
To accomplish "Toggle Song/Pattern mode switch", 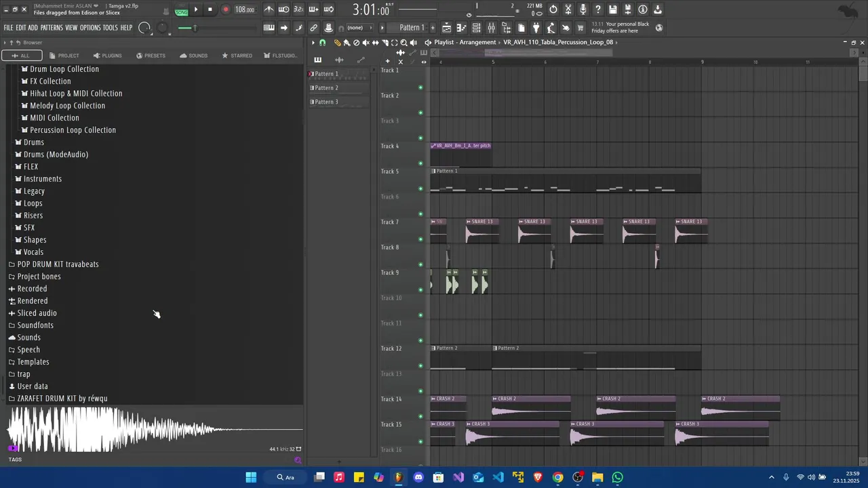I will (181, 9).
